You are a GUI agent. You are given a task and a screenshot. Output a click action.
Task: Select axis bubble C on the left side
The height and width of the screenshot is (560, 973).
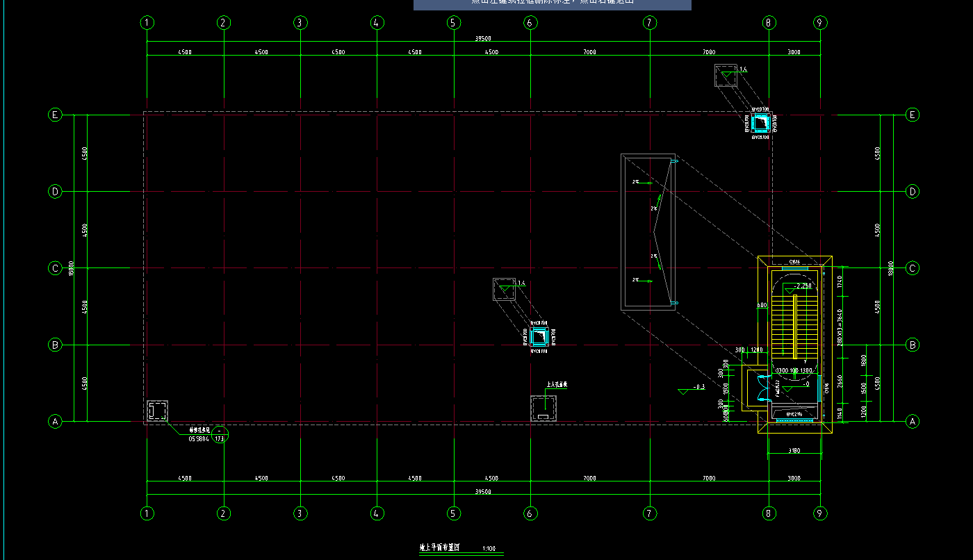(55, 268)
